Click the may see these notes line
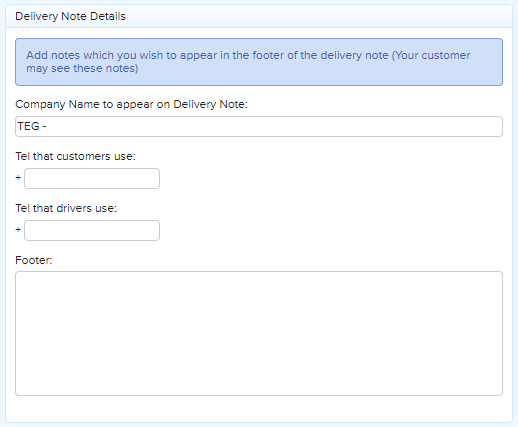Viewport: 518px width, 427px height. tap(82, 68)
